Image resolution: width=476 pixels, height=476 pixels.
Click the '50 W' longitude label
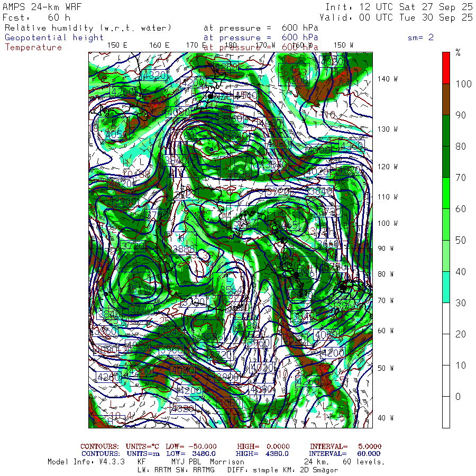(386, 368)
